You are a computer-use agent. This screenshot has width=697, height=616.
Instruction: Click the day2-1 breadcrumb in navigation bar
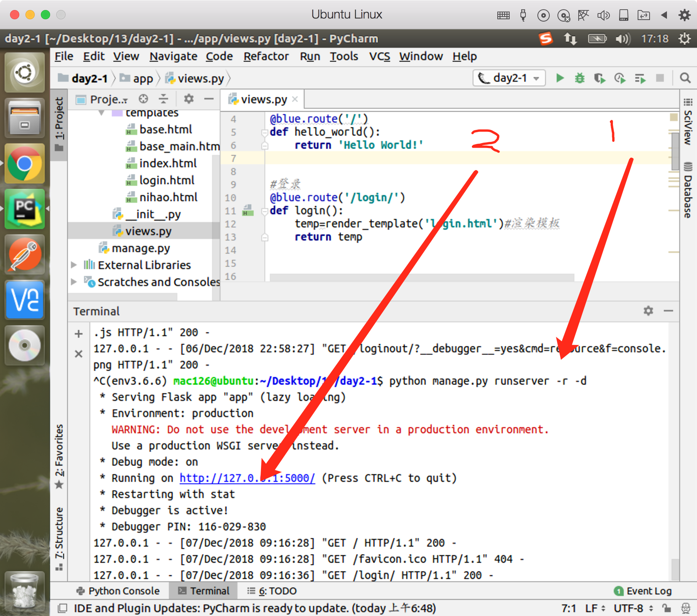pos(83,78)
